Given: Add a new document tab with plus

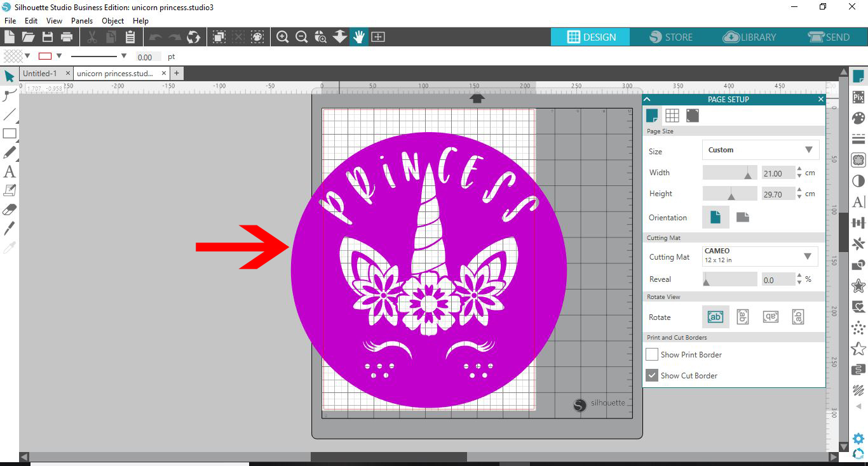Looking at the screenshot, I should pos(177,74).
